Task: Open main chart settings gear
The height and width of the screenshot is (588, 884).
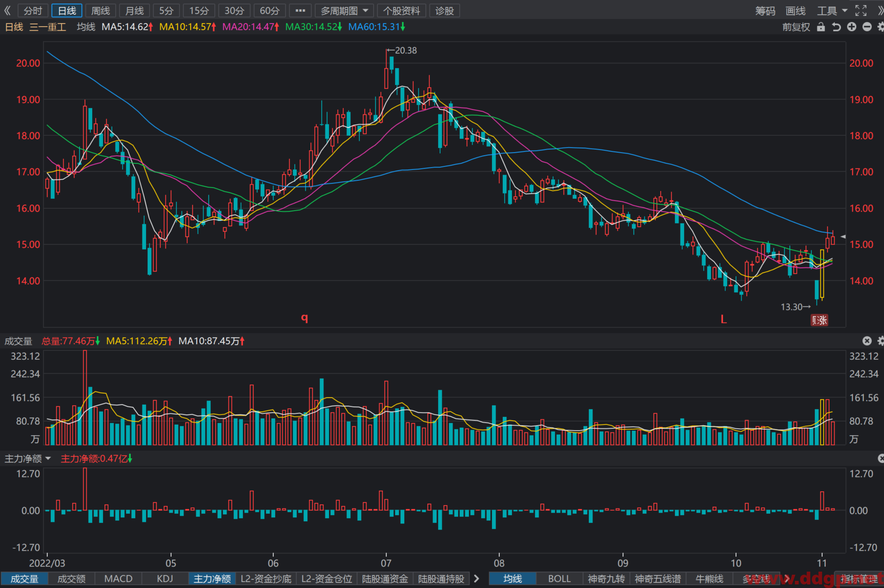Action: (x=881, y=27)
